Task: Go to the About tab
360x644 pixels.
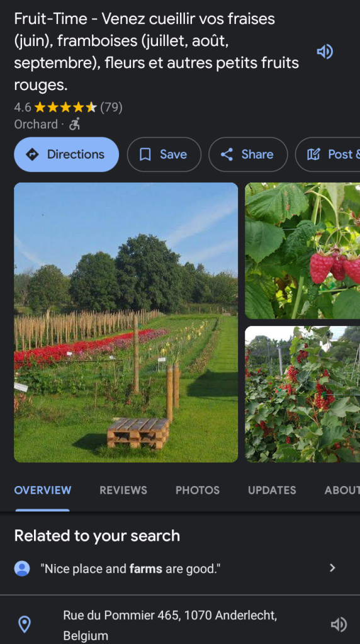Action: (342, 490)
